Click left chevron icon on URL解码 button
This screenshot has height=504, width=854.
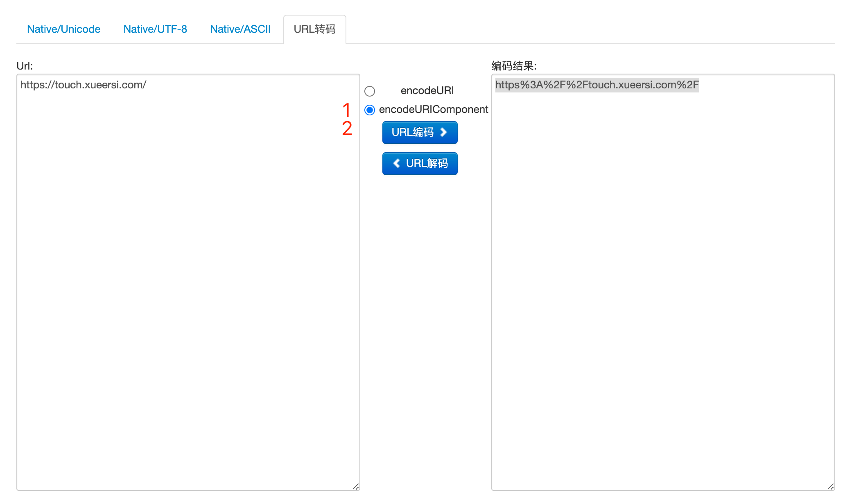click(396, 163)
